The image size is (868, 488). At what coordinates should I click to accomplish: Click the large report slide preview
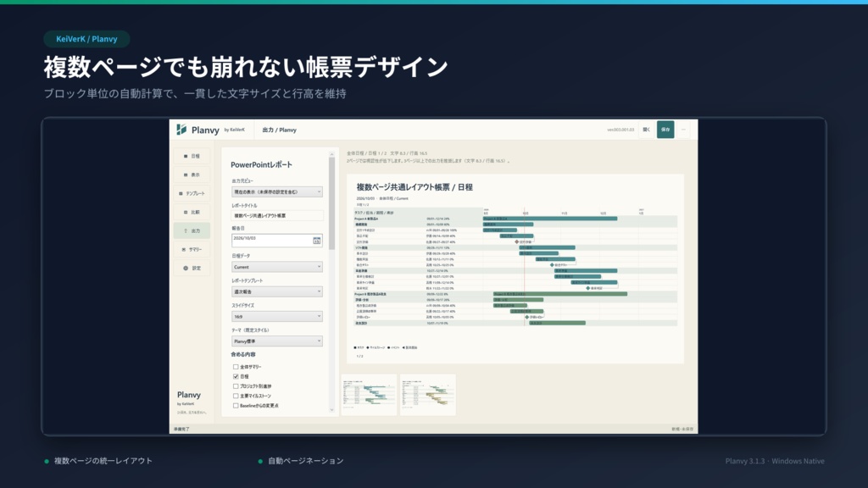[515, 269]
